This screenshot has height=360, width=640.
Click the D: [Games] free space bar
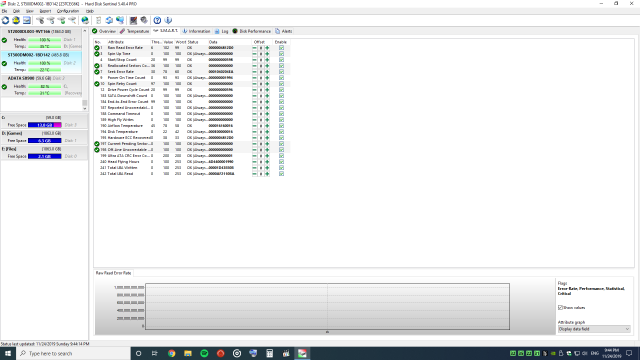(44, 140)
